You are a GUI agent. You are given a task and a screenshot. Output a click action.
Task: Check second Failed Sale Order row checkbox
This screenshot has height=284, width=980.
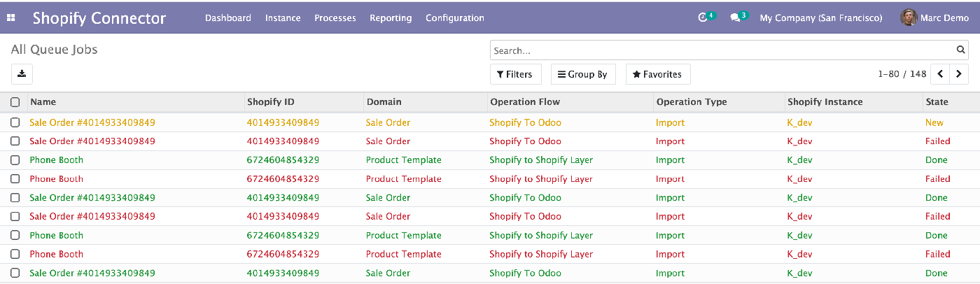[15, 217]
